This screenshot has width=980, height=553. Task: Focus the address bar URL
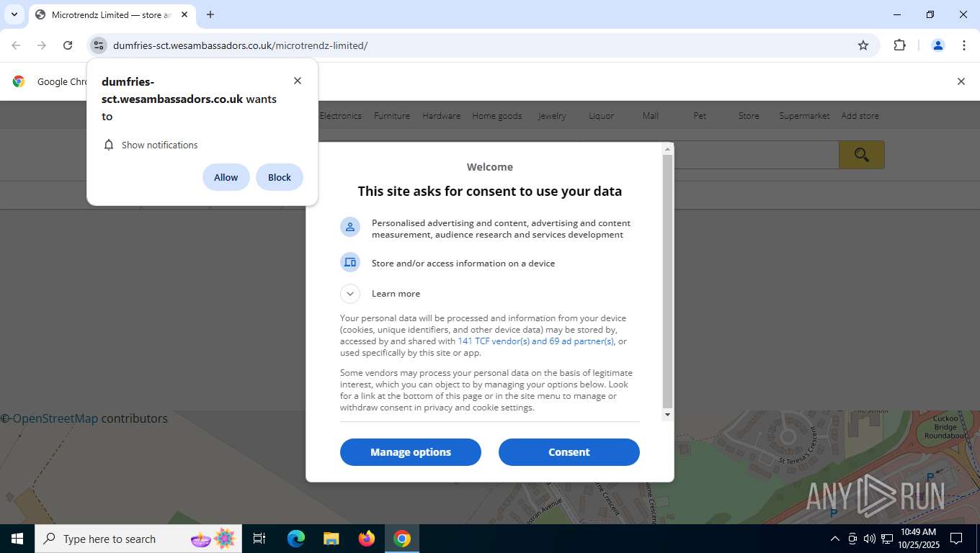click(240, 45)
